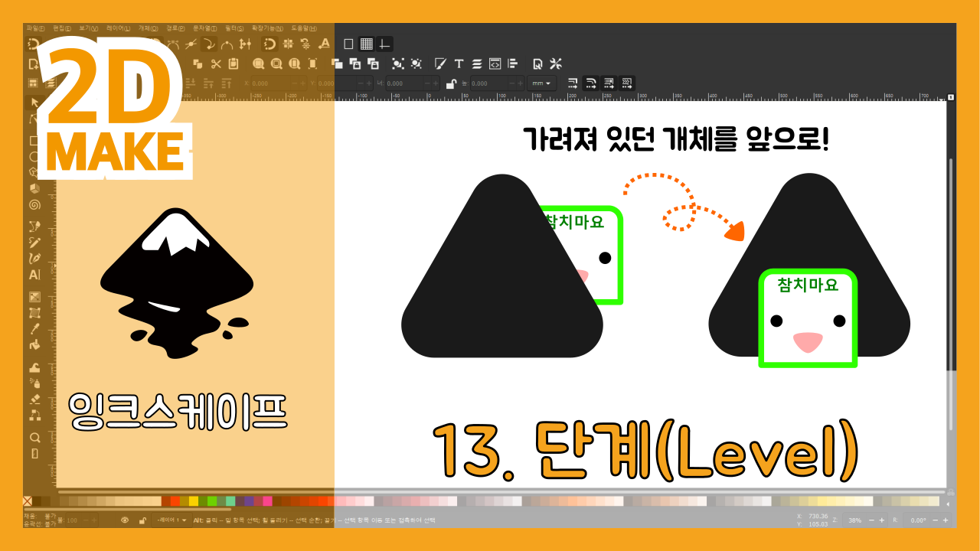Click the Group objects icon

[397, 64]
